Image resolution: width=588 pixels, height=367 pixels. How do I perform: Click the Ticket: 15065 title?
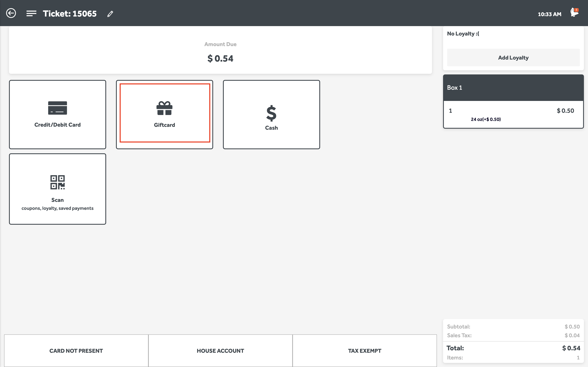70,14
